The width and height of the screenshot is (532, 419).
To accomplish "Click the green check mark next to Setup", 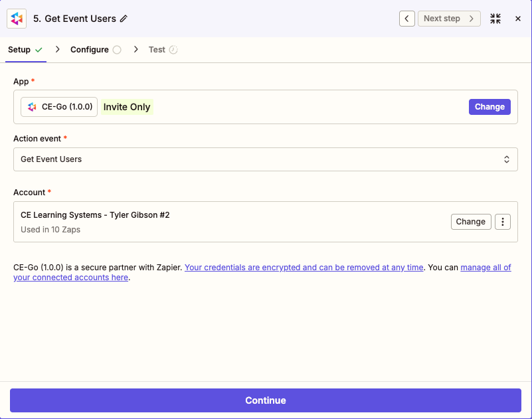I will click(x=39, y=50).
